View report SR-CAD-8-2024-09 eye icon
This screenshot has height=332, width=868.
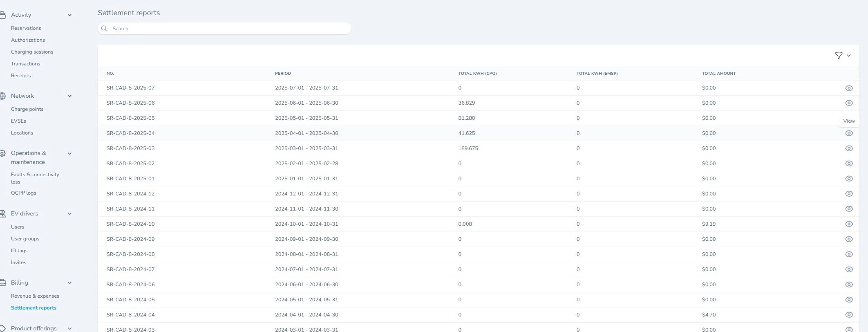[x=849, y=239]
